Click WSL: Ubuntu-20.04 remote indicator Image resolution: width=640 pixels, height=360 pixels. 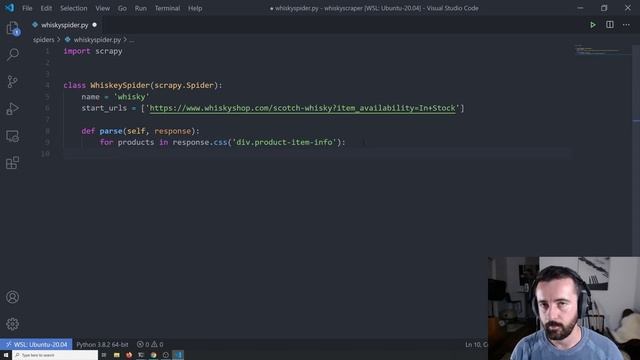[36, 344]
